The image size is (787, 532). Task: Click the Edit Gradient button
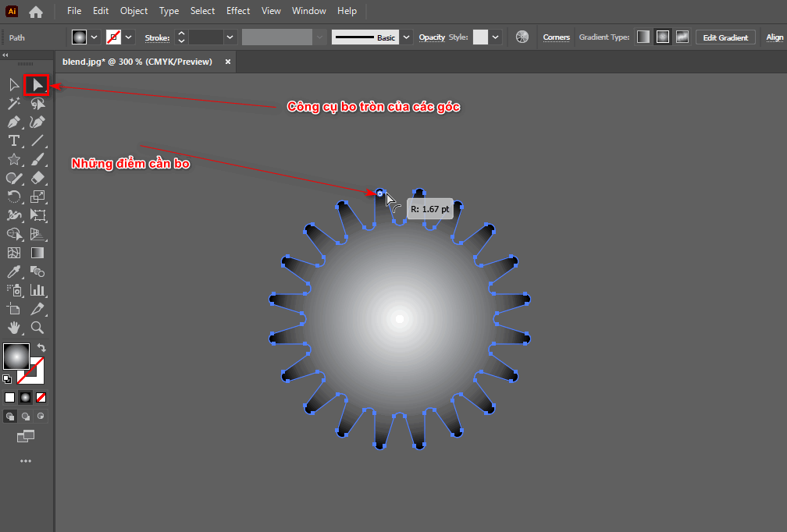(x=725, y=37)
